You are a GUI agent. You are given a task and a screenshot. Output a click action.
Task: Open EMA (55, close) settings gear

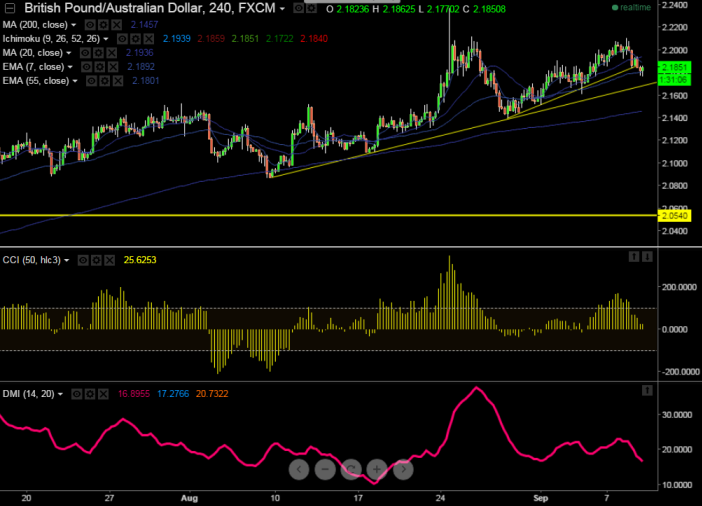(105, 81)
